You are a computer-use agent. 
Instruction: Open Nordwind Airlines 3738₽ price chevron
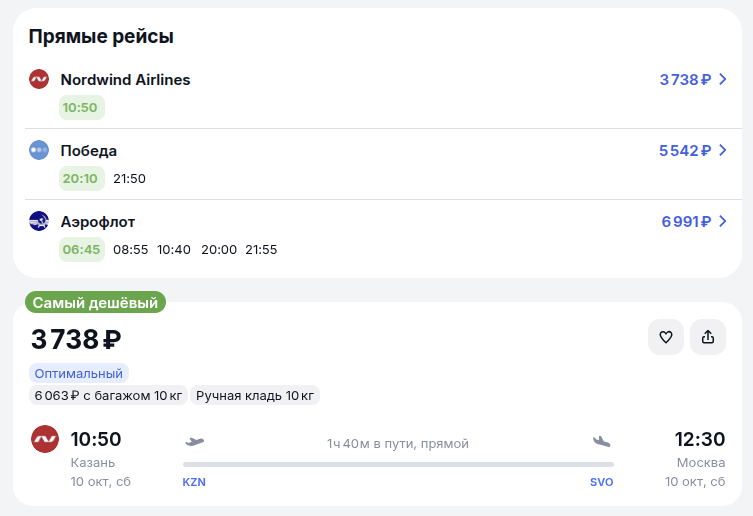click(x=722, y=79)
